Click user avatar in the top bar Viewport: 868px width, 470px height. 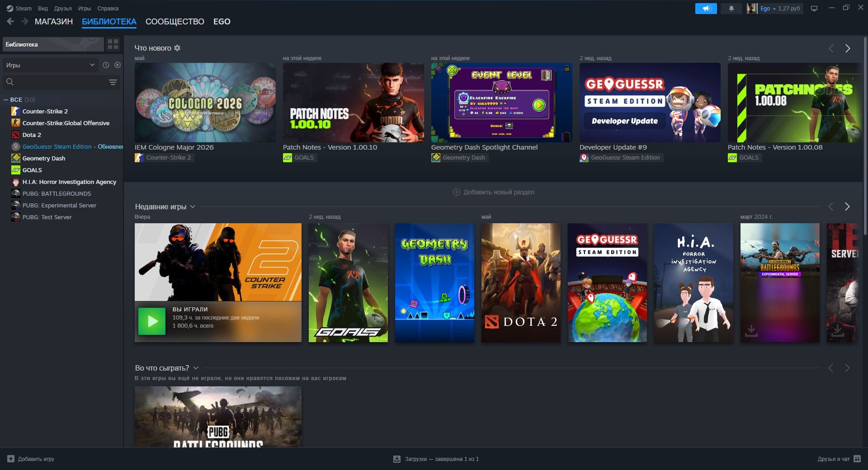(752, 8)
